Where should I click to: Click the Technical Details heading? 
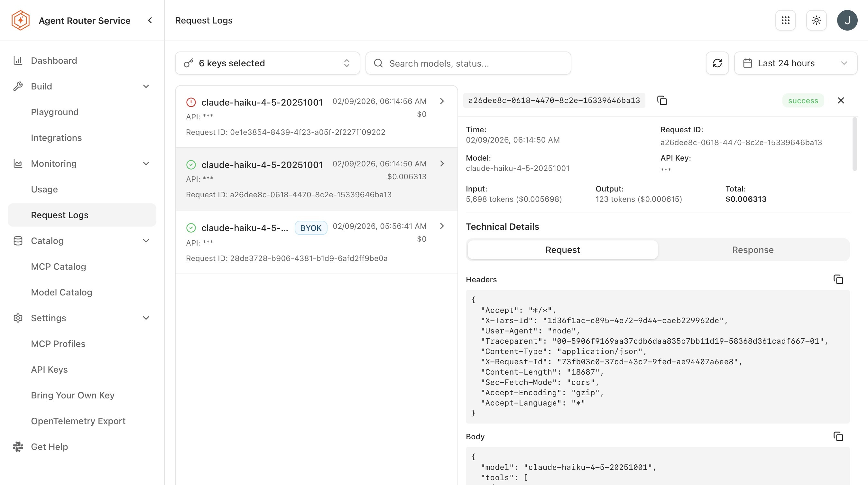(503, 227)
